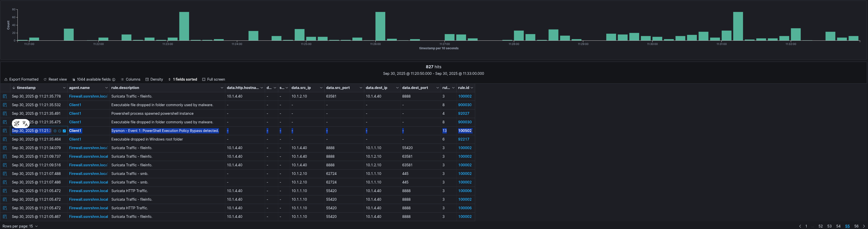Open the Columns selector
This screenshot has height=229, width=868.
coord(130,80)
